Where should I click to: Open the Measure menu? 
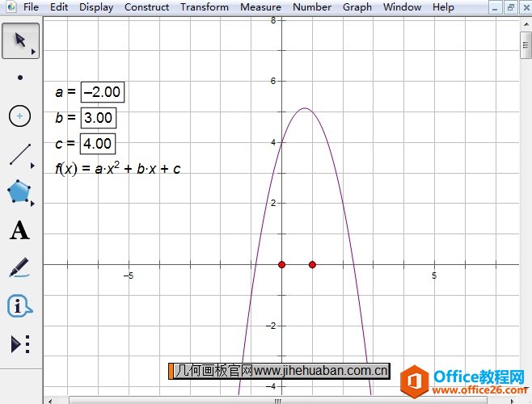click(260, 6)
